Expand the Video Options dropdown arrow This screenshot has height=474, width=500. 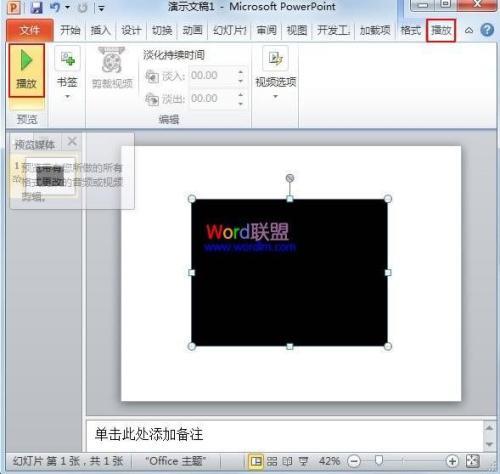pos(275,97)
